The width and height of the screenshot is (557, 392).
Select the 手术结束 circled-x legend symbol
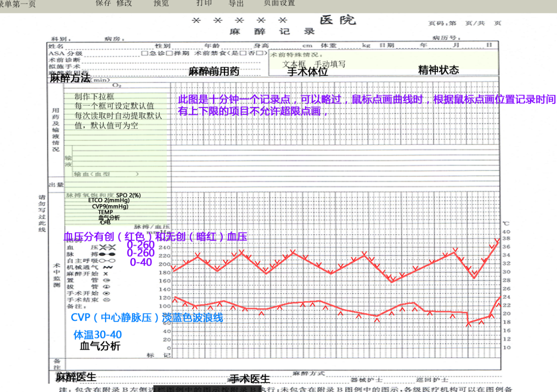pyautogui.click(x=106, y=299)
